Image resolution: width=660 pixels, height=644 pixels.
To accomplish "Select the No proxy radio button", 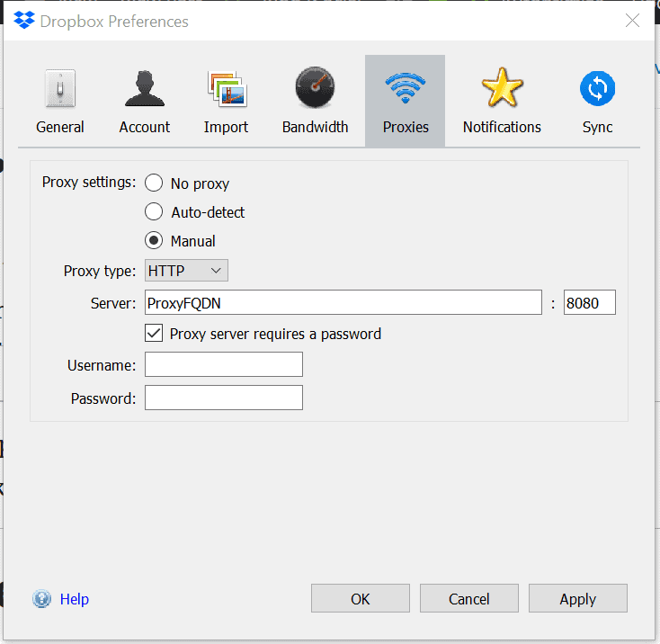I will 154,183.
